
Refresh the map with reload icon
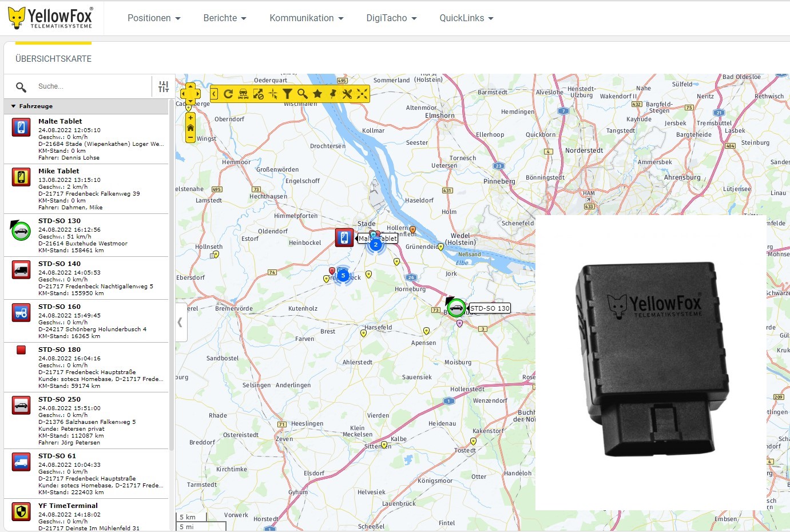click(228, 94)
